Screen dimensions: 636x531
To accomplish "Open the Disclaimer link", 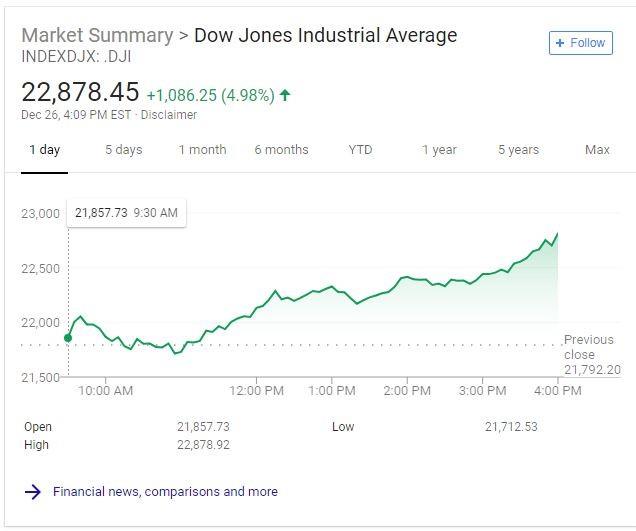I will tap(169, 114).
